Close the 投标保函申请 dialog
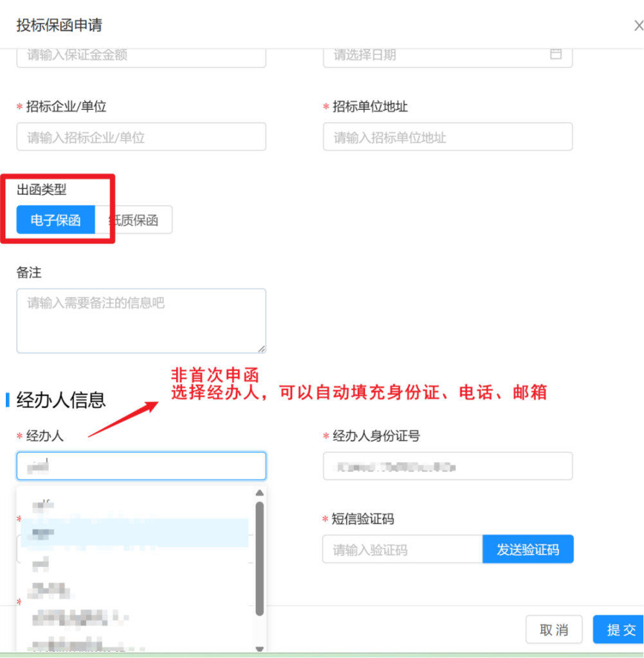 [x=639, y=26]
